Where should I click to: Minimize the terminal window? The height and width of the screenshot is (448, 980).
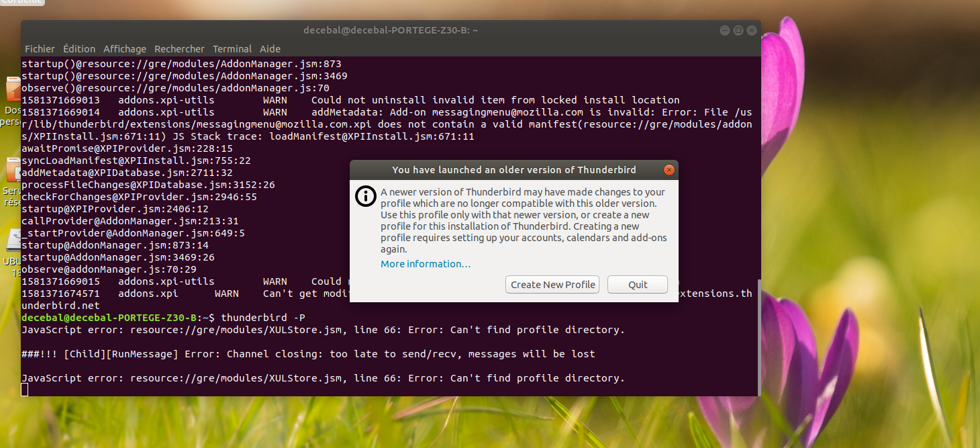tap(725, 30)
